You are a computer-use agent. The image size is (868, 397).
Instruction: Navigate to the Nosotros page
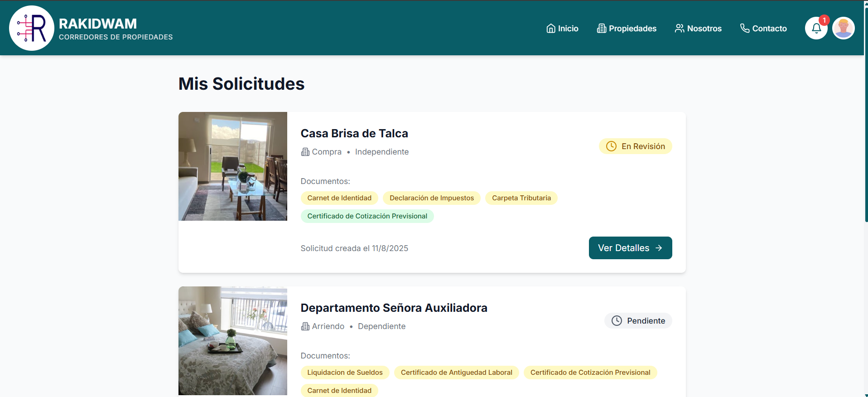click(704, 29)
